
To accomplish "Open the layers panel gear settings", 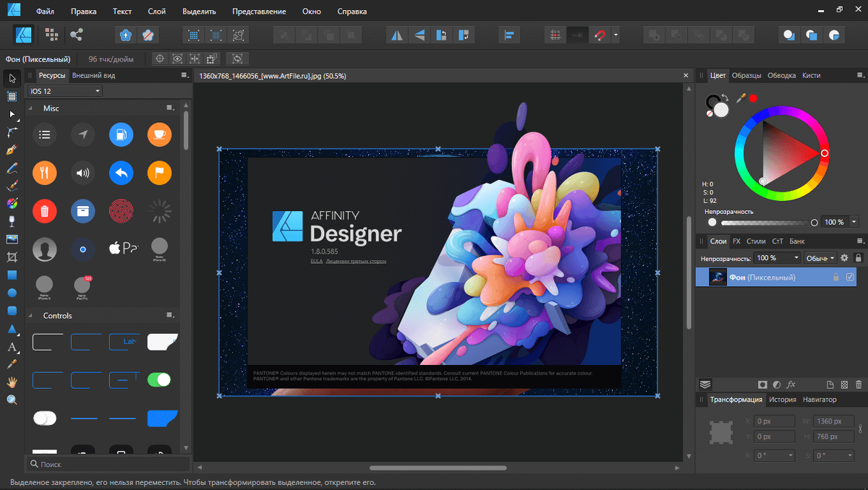I will pos(843,257).
